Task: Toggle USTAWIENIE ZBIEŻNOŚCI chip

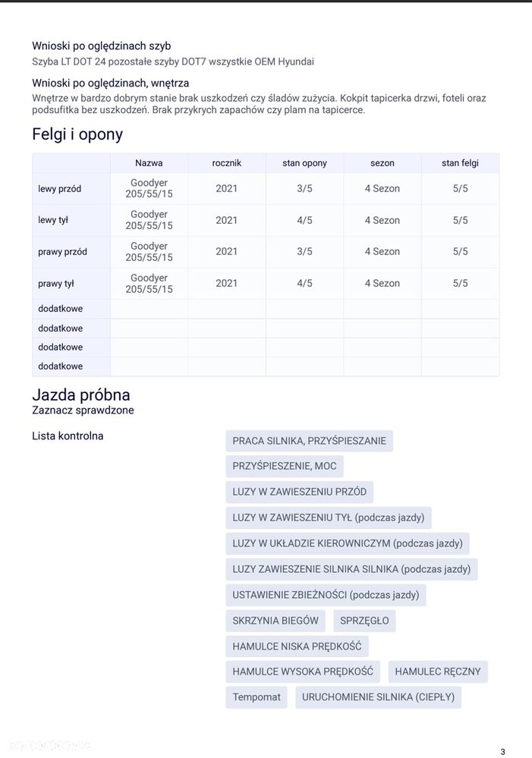Action: (325, 595)
